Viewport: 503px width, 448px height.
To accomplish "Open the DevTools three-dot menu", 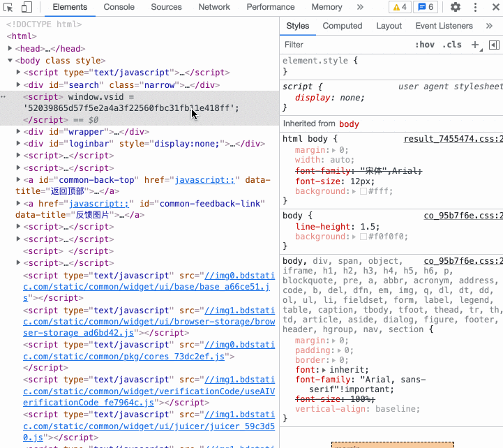I will click(x=475, y=7).
